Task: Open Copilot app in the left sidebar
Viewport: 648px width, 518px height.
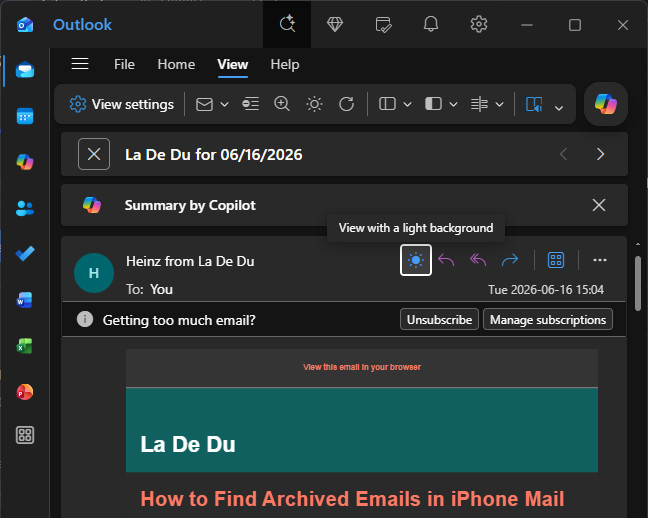Action: click(25, 162)
